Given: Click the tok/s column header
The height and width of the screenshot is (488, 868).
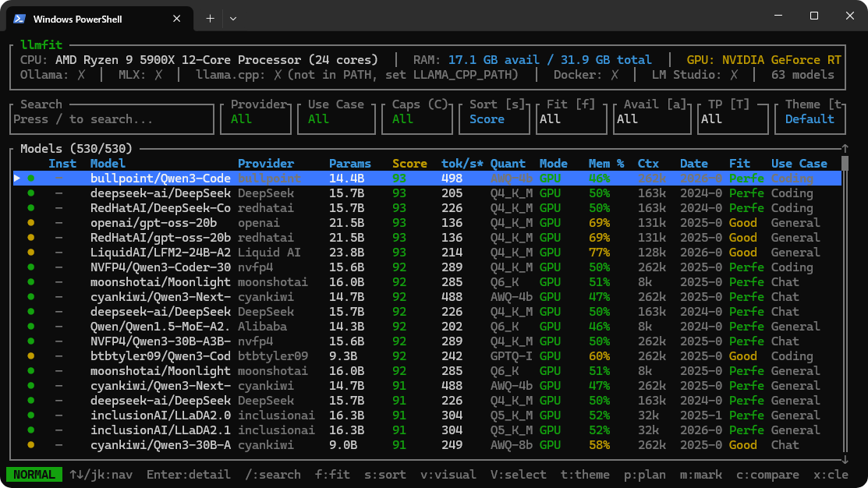Looking at the screenshot, I should [462, 164].
